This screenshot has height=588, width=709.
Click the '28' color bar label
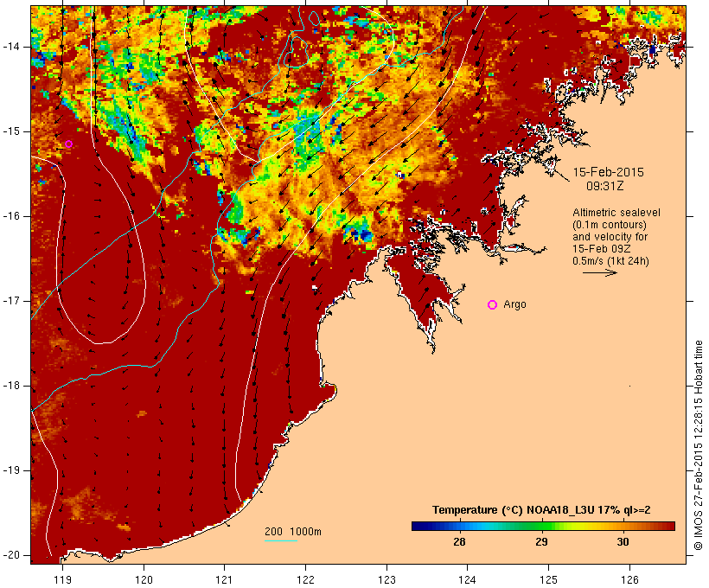click(x=459, y=542)
